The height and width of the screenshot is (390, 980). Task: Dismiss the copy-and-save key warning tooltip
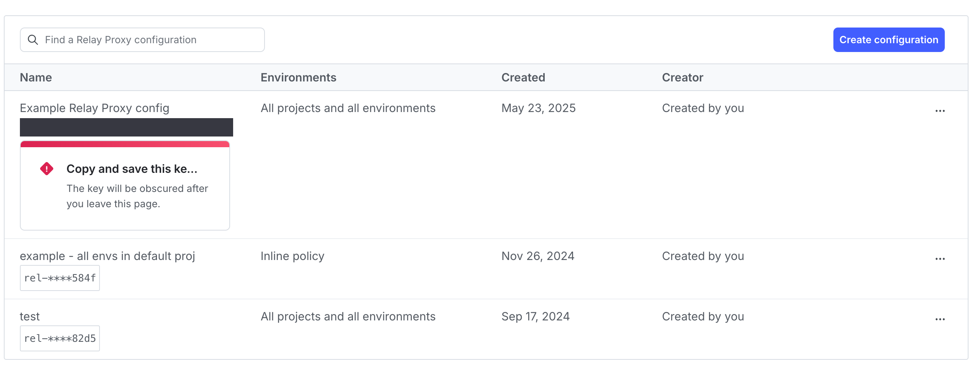pos(125,186)
